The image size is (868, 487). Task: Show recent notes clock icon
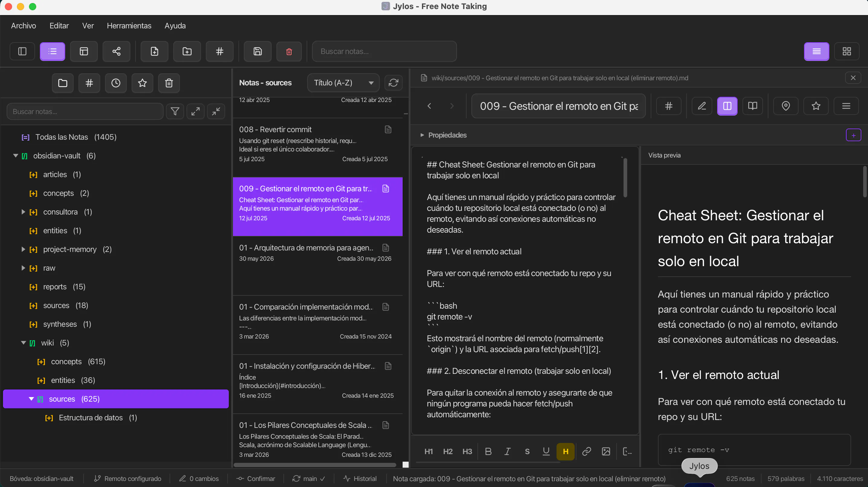tap(116, 83)
